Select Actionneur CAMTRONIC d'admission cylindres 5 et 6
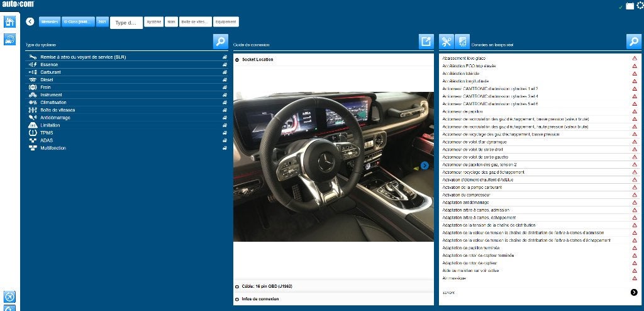This screenshot has width=644, height=311. pos(540,104)
